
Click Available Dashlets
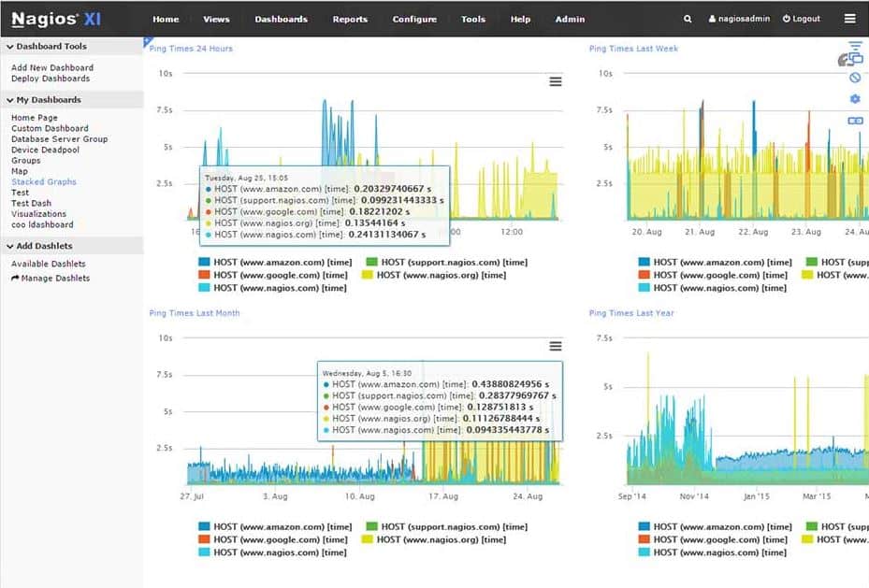pyautogui.click(x=49, y=265)
